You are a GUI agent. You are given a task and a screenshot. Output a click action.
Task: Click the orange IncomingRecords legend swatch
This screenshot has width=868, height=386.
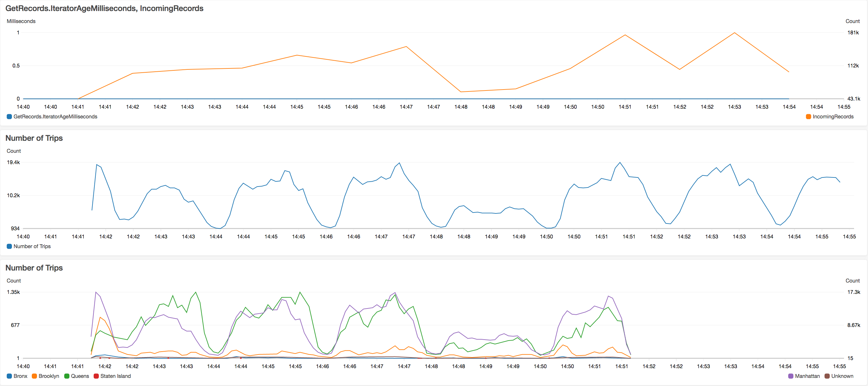[808, 116]
